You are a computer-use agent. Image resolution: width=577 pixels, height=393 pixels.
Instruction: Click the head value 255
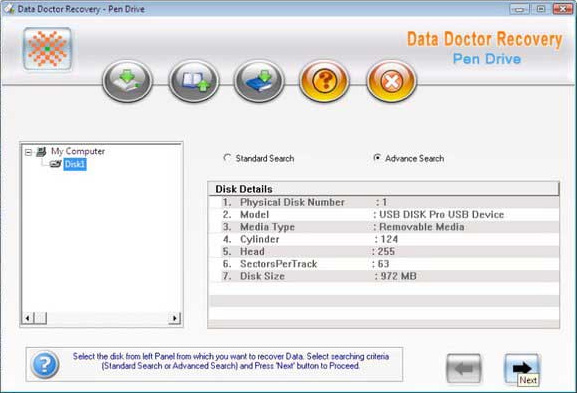click(x=386, y=252)
